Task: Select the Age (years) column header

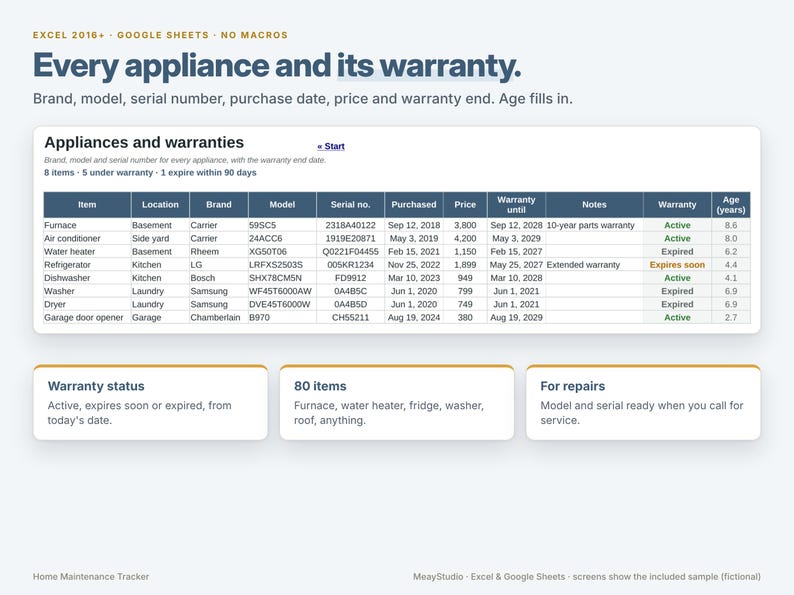Action: coord(731,205)
